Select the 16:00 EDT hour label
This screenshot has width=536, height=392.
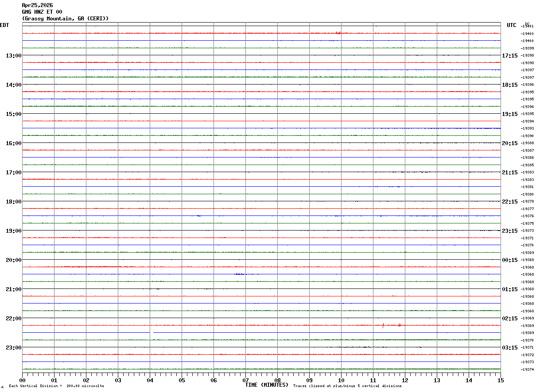coord(13,143)
